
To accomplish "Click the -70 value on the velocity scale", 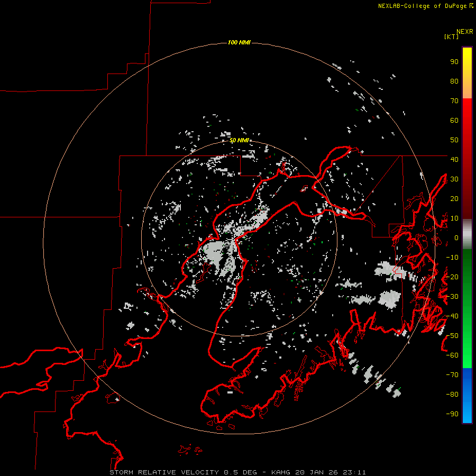I will click(x=452, y=375).
